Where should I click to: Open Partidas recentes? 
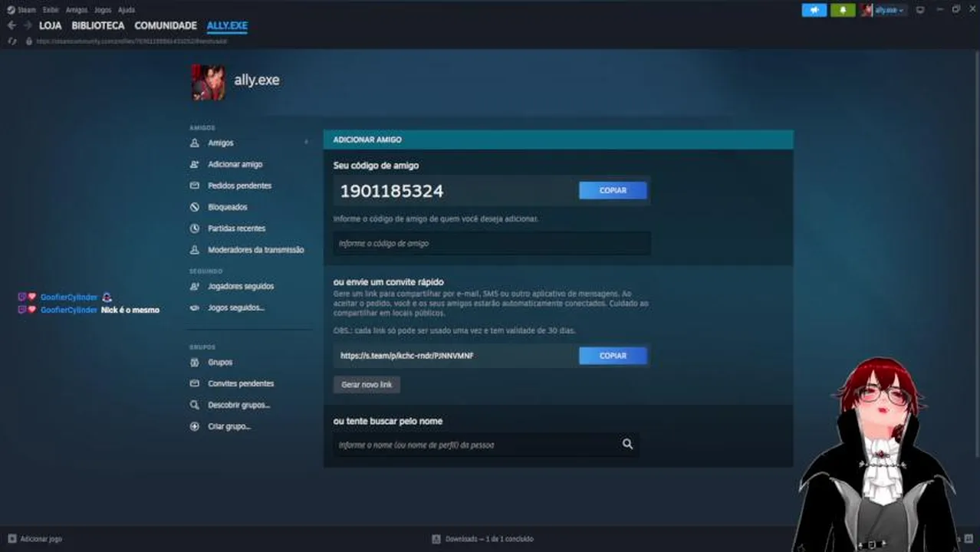tap(236, 228)
